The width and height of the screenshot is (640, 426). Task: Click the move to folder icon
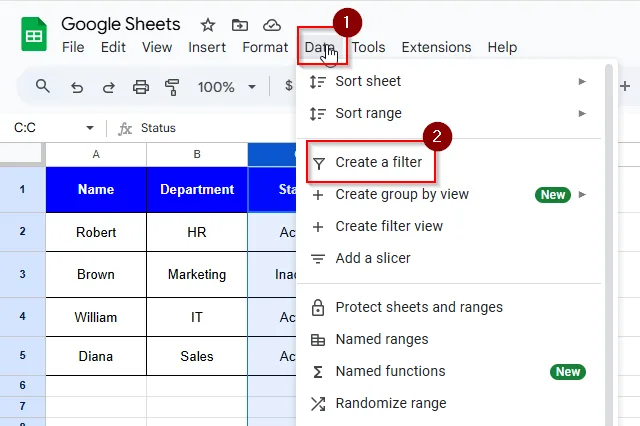click(240, 25)
